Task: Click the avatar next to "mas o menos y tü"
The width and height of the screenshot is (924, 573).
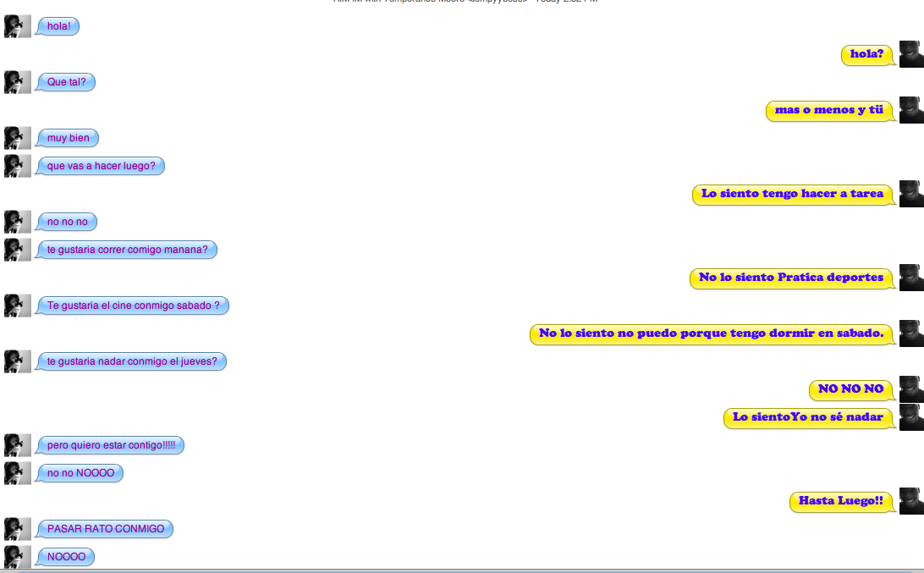Action: pyautogui.click(x=911, y=110)
